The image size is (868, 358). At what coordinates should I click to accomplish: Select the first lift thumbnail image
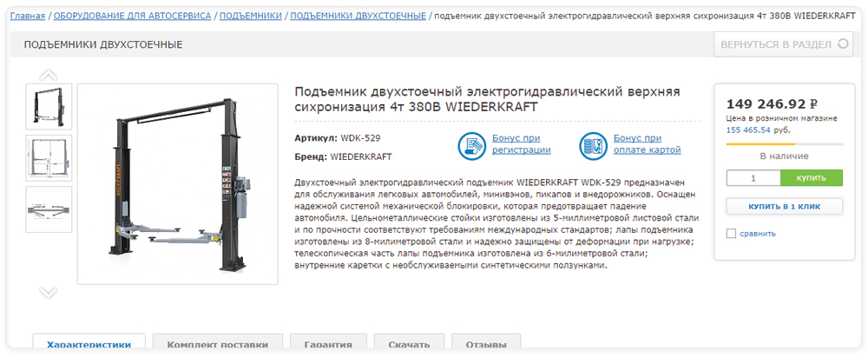point(49,107)
